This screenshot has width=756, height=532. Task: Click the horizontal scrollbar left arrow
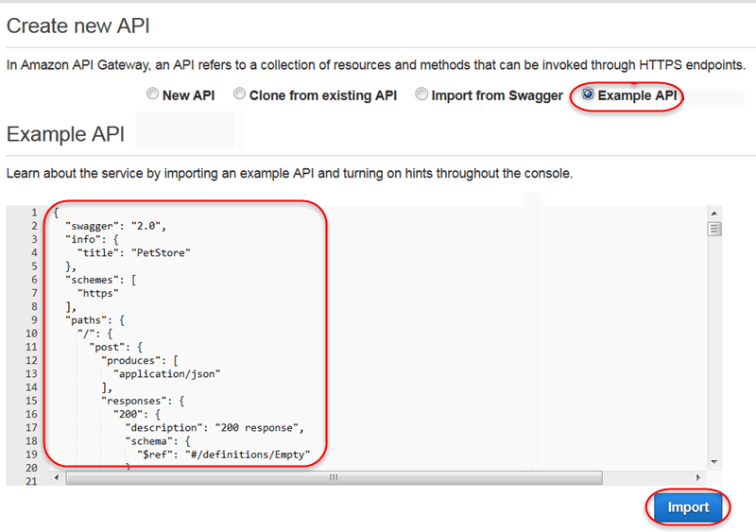coord(57,477)
